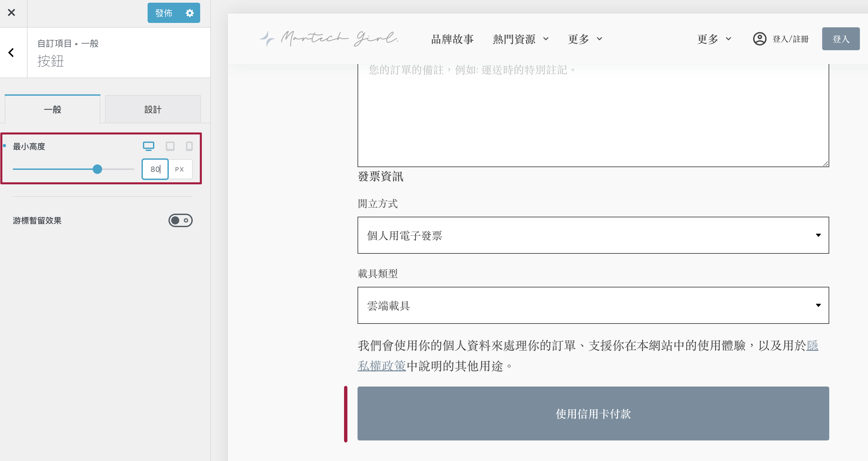Switch to the 設計 tab
Viewport: 868px width, 461px height.
(153, 110)
